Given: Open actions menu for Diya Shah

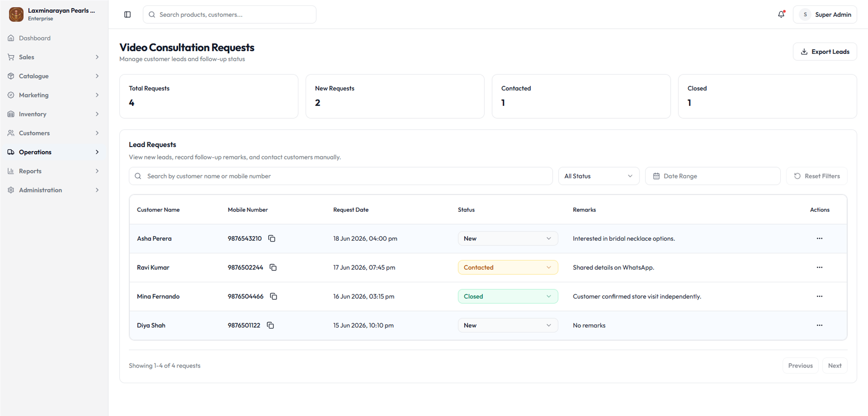Looking at the screenshot, I should 820,326.
